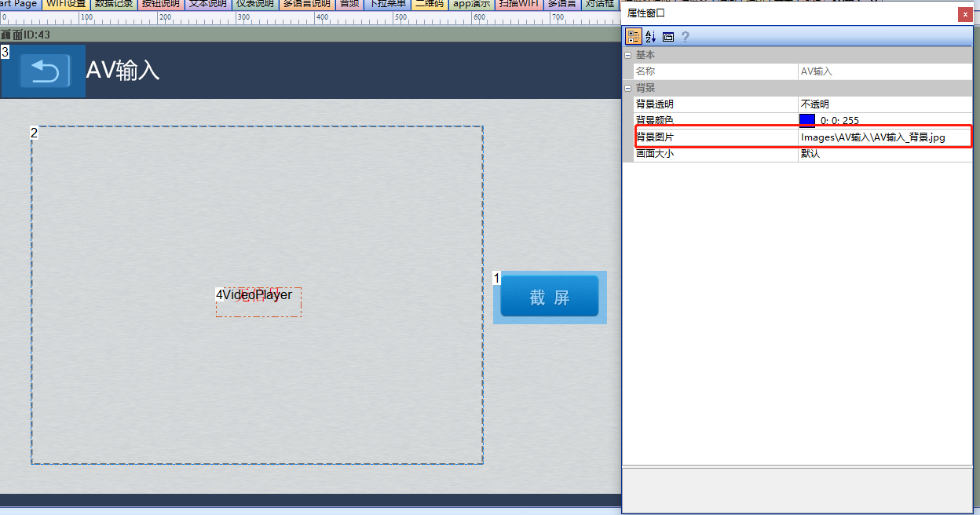The height and width of the screenshot is (515, 980).
Task: Open the 下拉菜单 tab
Action: (388, 4)
